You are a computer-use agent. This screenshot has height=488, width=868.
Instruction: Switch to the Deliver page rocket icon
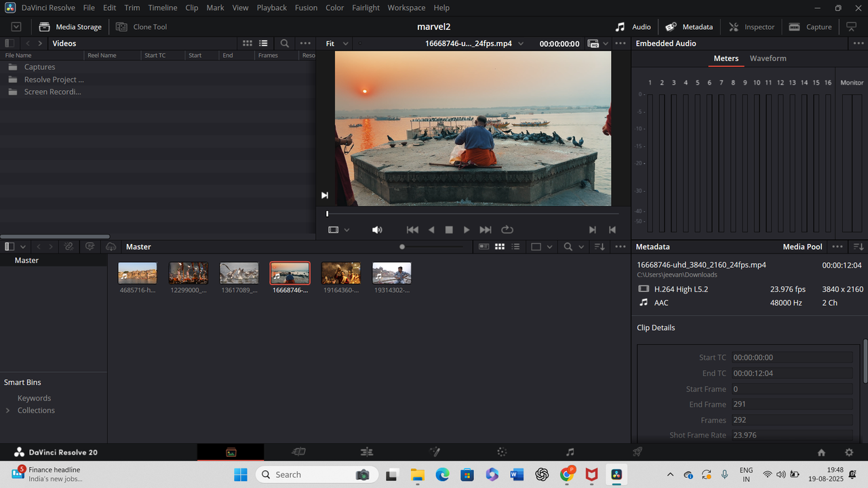[x=637, y=452]
